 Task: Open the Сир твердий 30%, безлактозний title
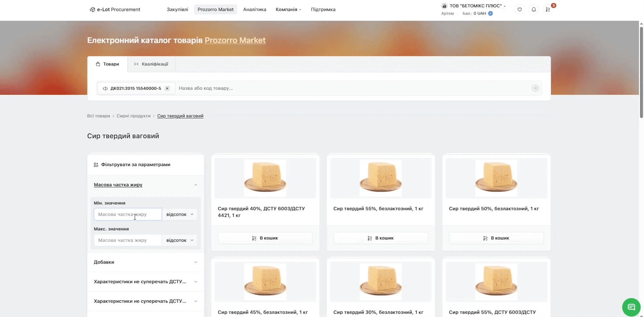378,312
